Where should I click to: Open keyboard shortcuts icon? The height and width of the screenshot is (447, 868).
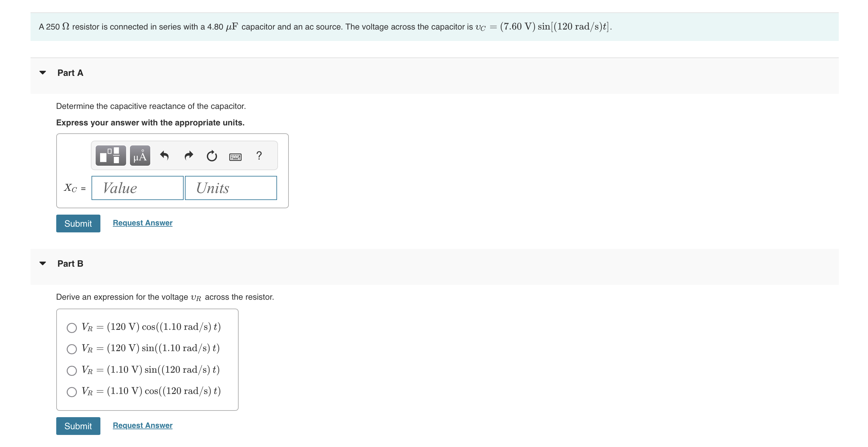[235, 157]
